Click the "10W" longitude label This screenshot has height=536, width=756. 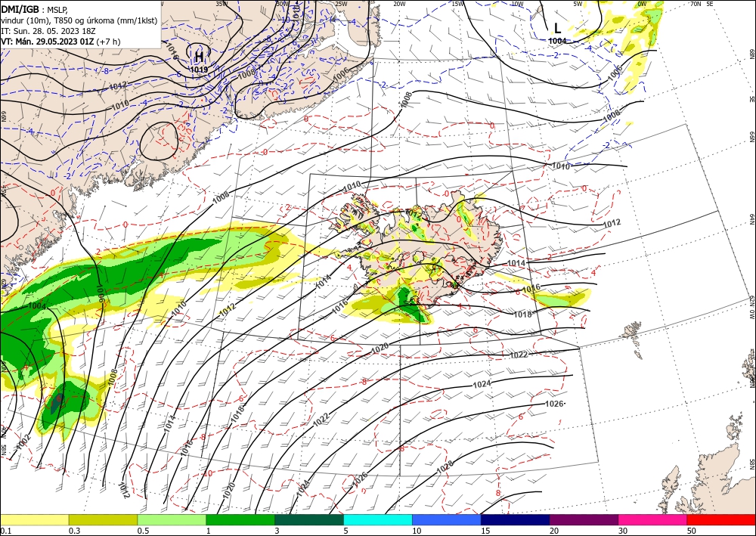[x=517, y=4]
